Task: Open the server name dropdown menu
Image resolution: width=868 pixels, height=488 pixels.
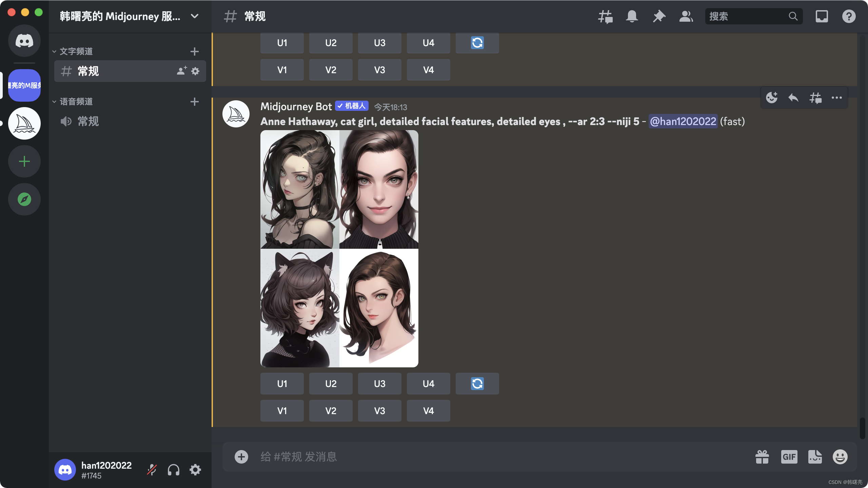Action: point(195,16)
